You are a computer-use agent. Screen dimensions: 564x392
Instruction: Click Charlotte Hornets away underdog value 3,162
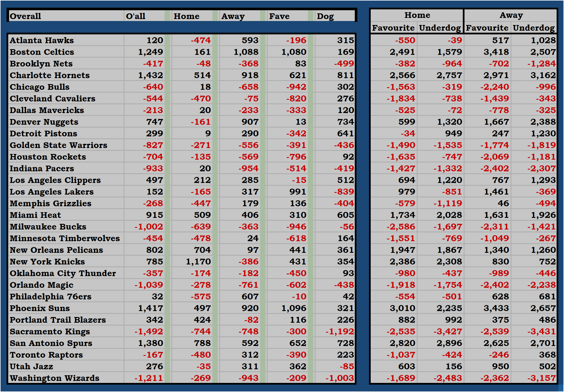point(543,75)
